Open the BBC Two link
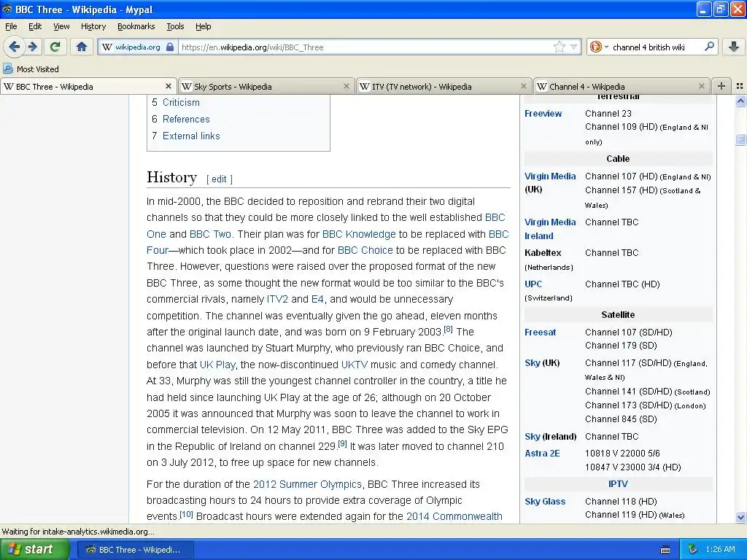 click(210, 234)
